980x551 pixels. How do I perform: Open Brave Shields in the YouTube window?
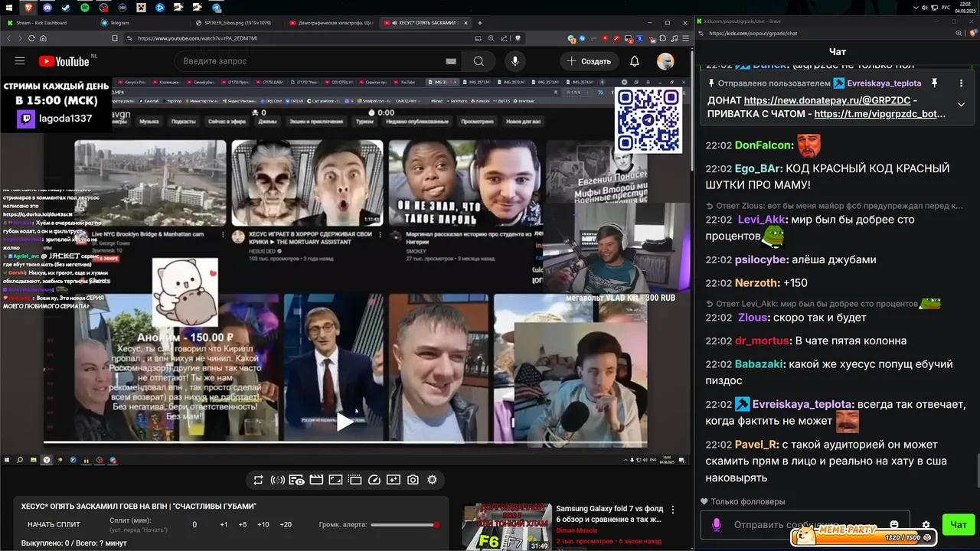coord(518,37)
